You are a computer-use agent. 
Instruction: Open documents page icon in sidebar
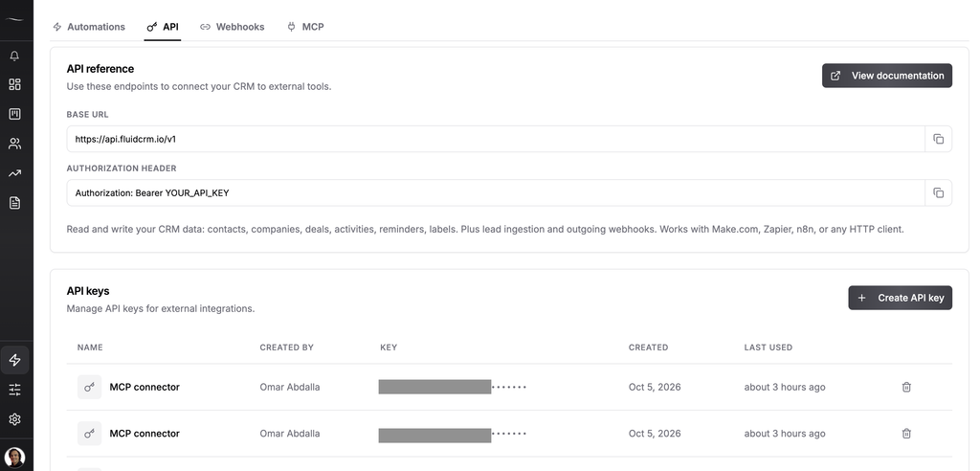pos(14,203)
